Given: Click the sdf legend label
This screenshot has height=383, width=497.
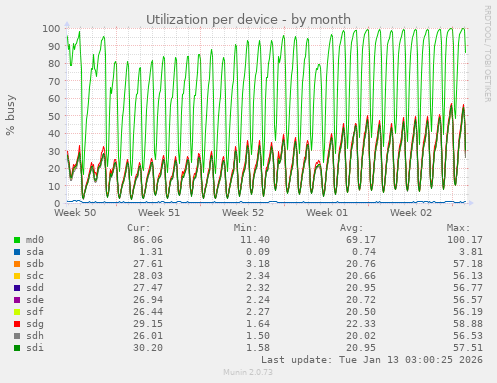Looking at the screenshot, I should 35,312.
